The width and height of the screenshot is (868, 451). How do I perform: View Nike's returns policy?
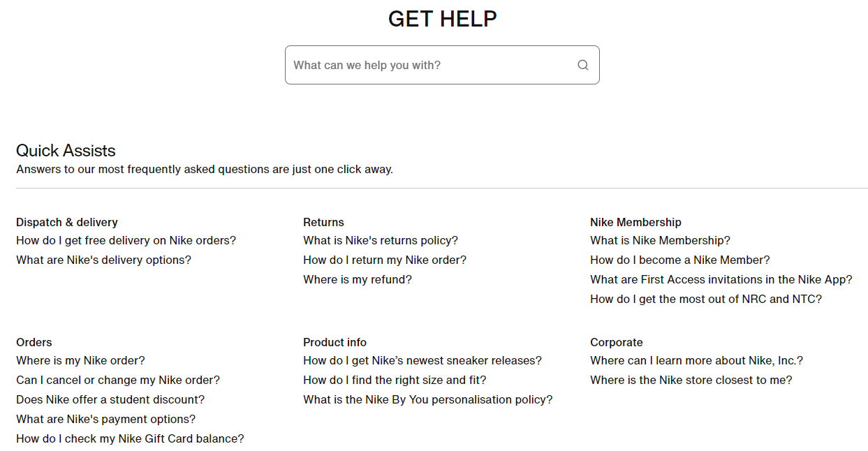(381, 240)
